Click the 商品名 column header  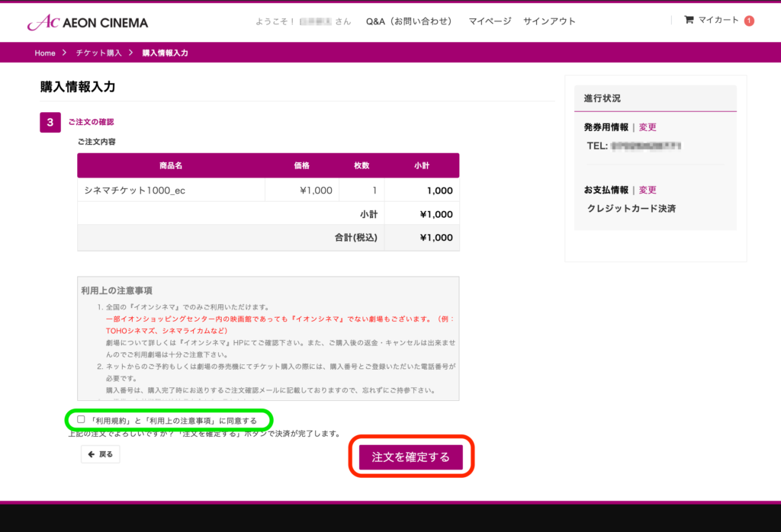(171, 165)
